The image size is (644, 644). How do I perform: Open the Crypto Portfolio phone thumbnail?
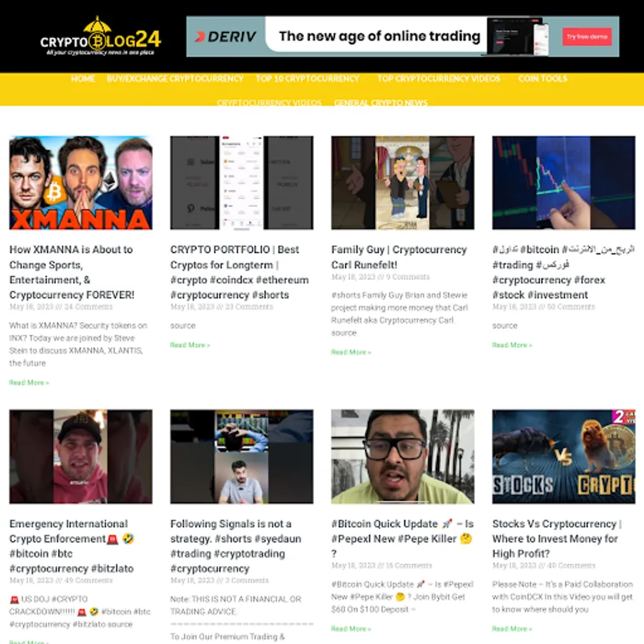tap(242, 182)
